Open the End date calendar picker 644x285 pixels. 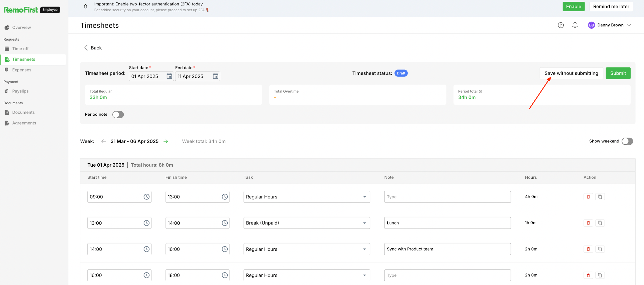click(x=215, y=76)
